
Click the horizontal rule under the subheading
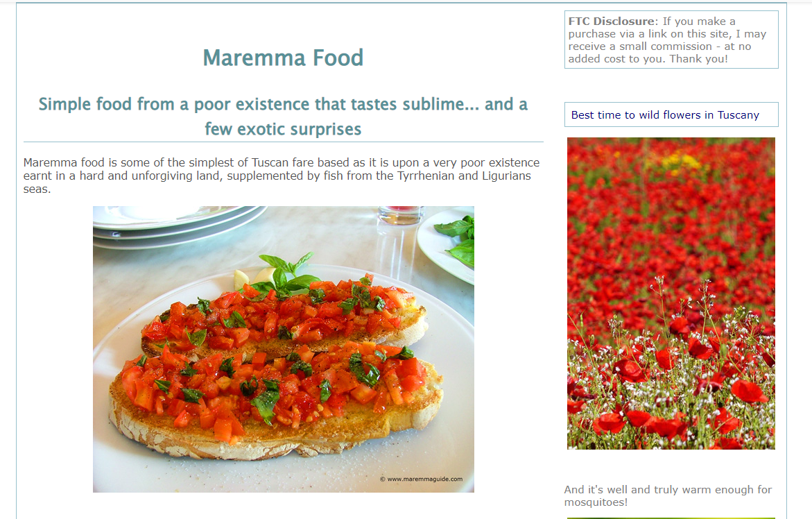[283, 142]
